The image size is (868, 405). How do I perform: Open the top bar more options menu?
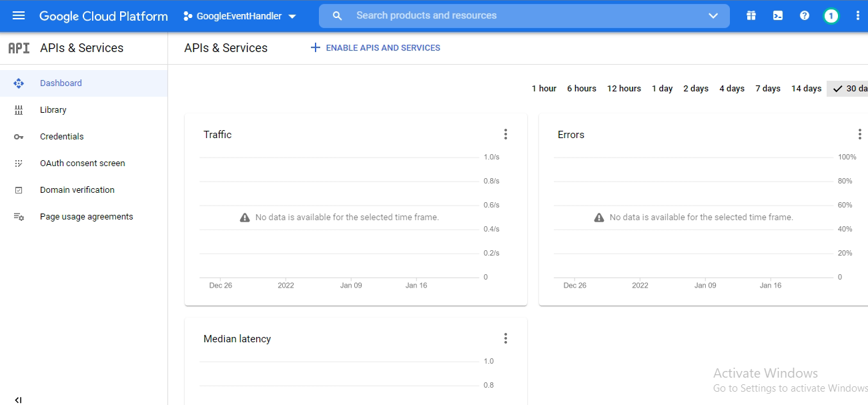click(x=858, y=15)
